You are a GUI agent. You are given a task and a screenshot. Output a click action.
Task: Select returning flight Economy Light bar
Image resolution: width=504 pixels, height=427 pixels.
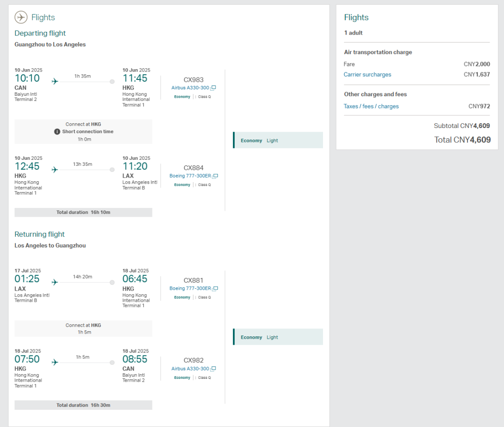(278, 337)
